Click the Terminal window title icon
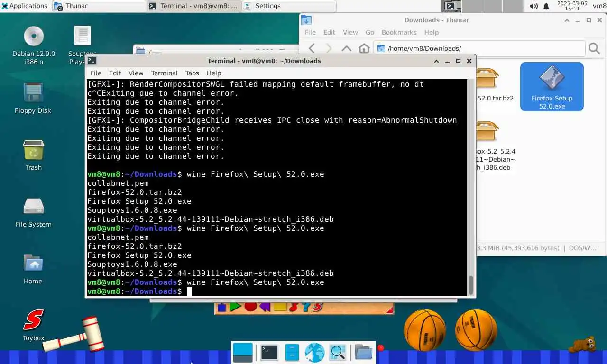Image resolution: width=607 pixels, height=364 pixels. 92,61
